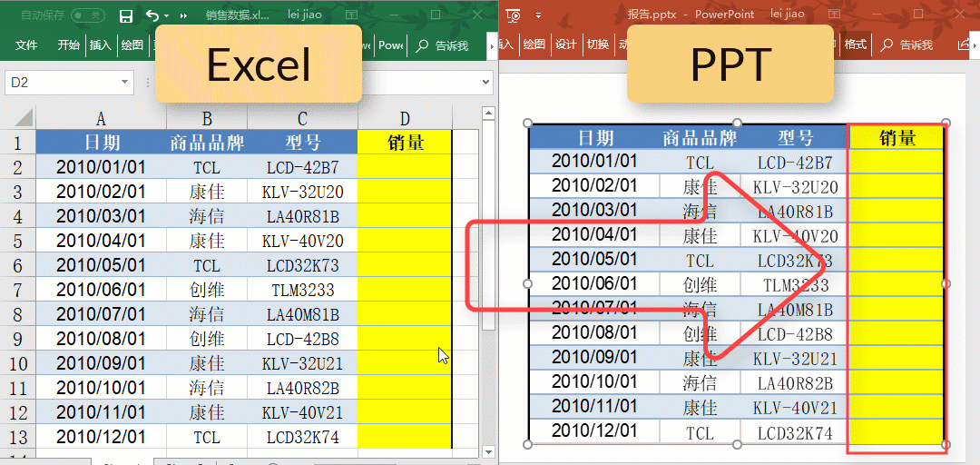The width and height of the screenshot is (980, 465).
Task: Click Excel cell KLV-32U21
Action: coord(302,363)
